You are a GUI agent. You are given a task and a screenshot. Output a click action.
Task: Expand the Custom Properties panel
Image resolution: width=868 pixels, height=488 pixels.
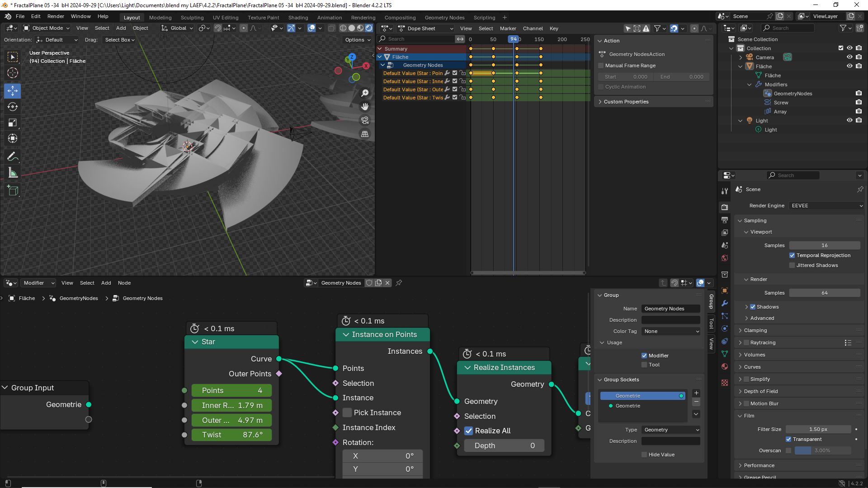(626, 102)
